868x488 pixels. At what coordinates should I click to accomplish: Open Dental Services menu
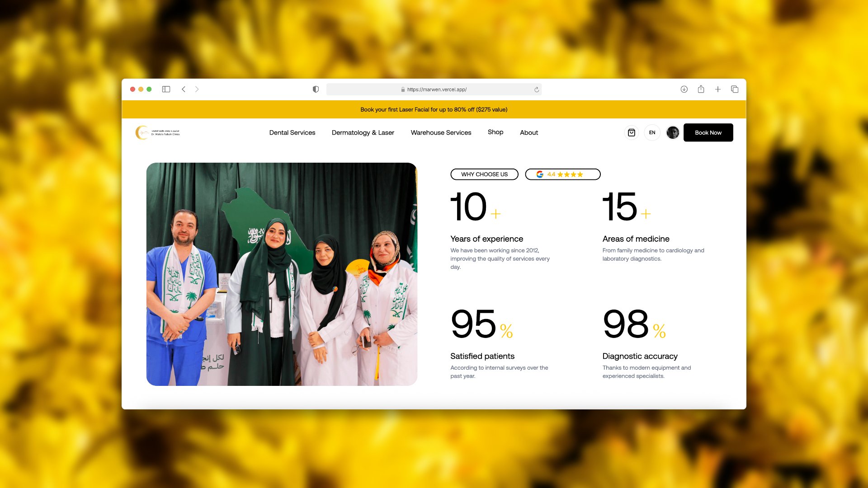click(292, 132)
